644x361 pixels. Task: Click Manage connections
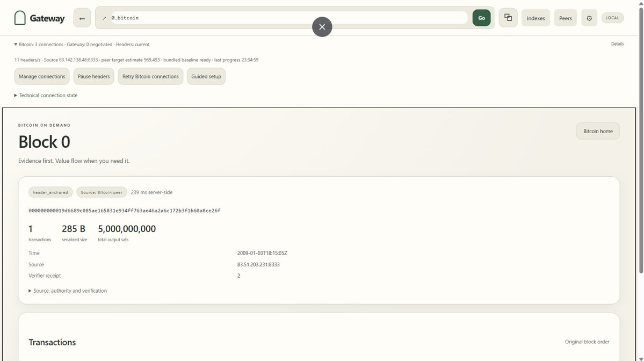[x=42, y=76]
